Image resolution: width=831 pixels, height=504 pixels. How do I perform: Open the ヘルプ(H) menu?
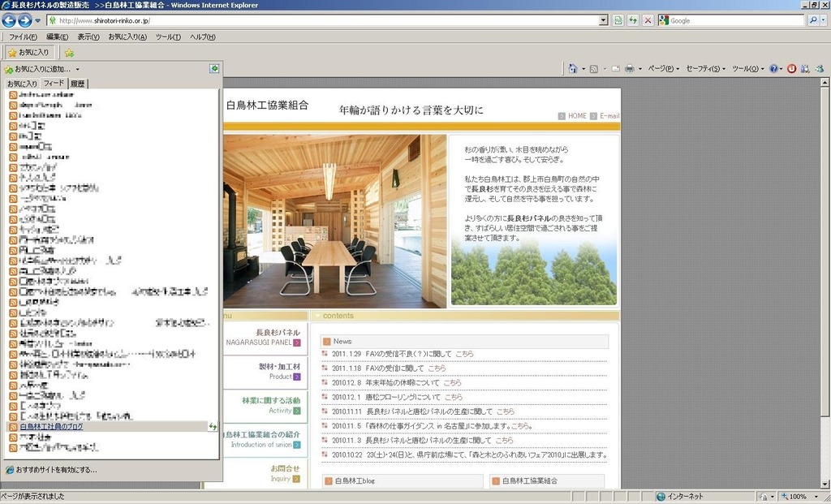point(203,37)
